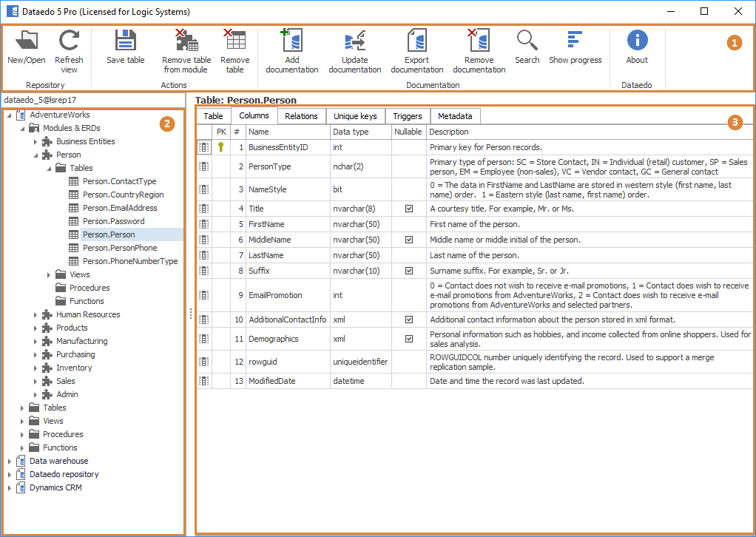Click the Description cell for FirstName
Viewport: 756px width, 537px height.
pos(589,224)
